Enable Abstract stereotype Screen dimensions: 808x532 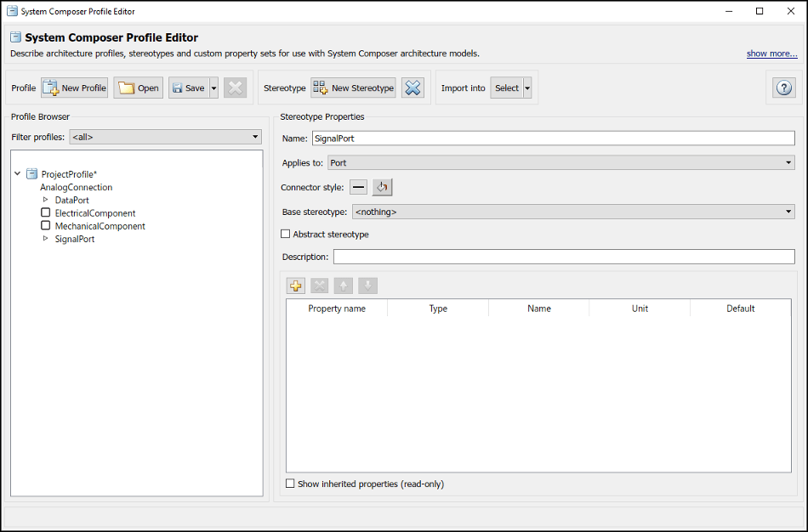tap(286, 234)
